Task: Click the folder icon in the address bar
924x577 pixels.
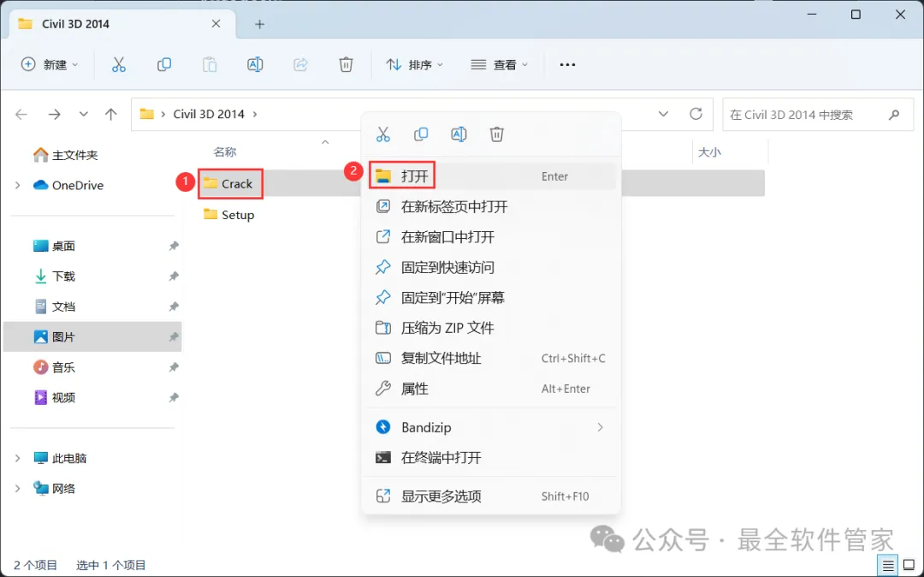Action: [147, 114]
